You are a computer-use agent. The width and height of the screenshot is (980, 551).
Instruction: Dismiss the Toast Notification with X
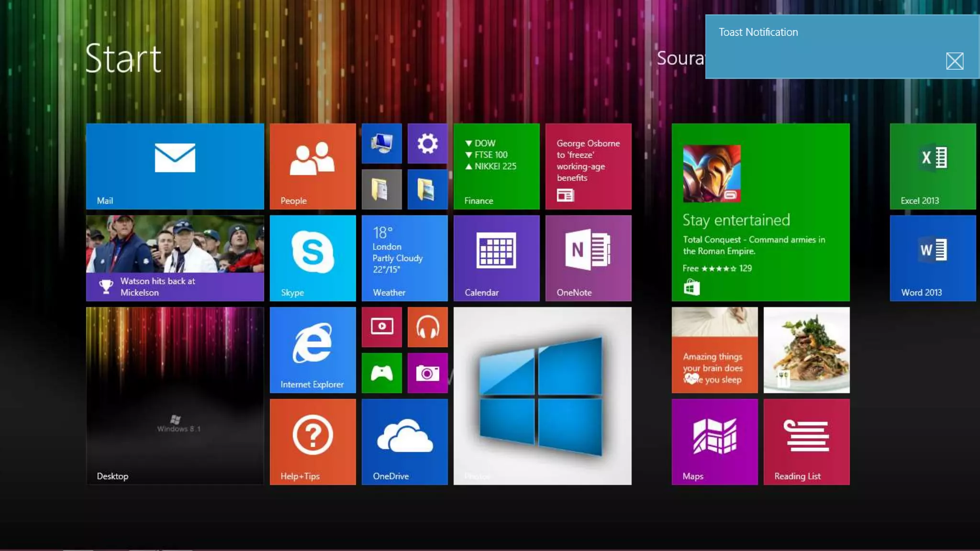tap(954, 61)
